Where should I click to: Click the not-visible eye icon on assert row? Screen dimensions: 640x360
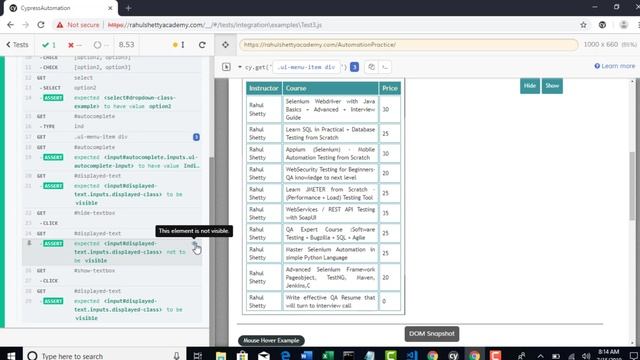click(x=195, y=244)
